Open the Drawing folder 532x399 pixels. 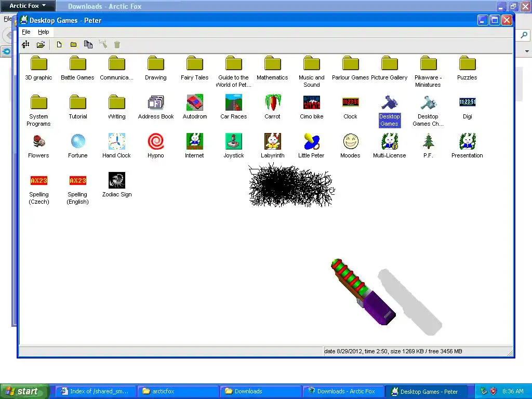coord(156,64)
